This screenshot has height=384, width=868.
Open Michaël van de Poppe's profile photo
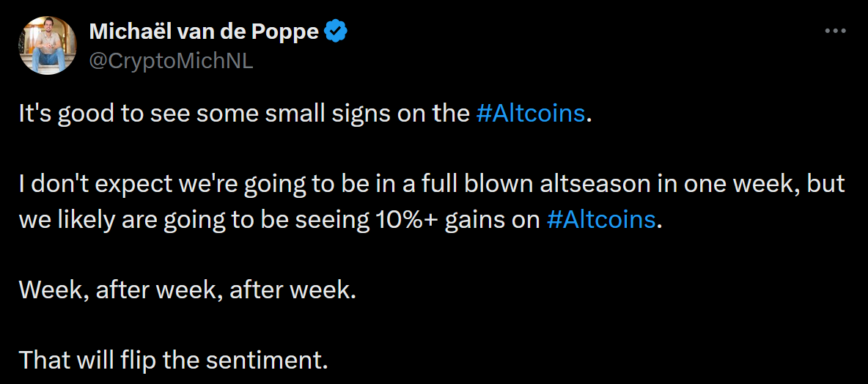tap(48, 45)
